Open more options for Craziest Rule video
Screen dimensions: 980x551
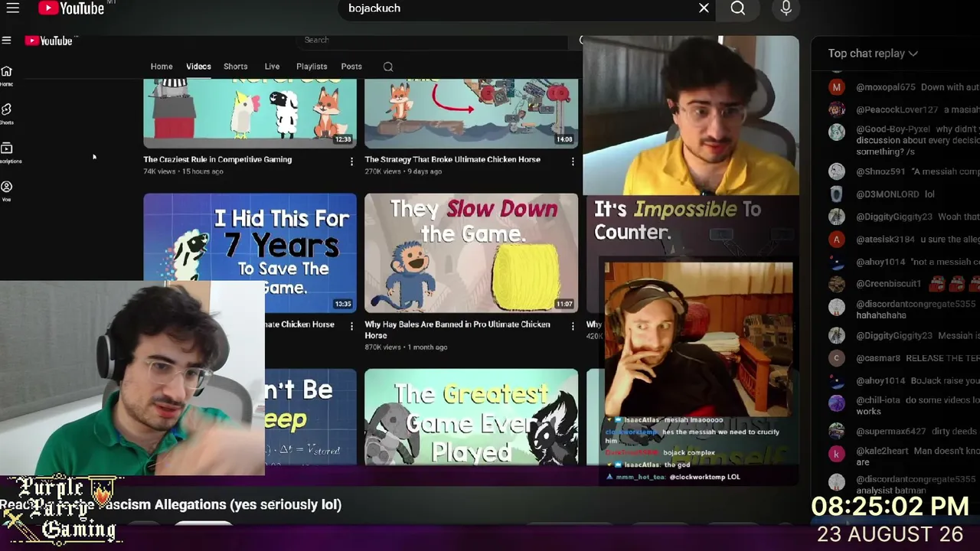tap(351, 161)
